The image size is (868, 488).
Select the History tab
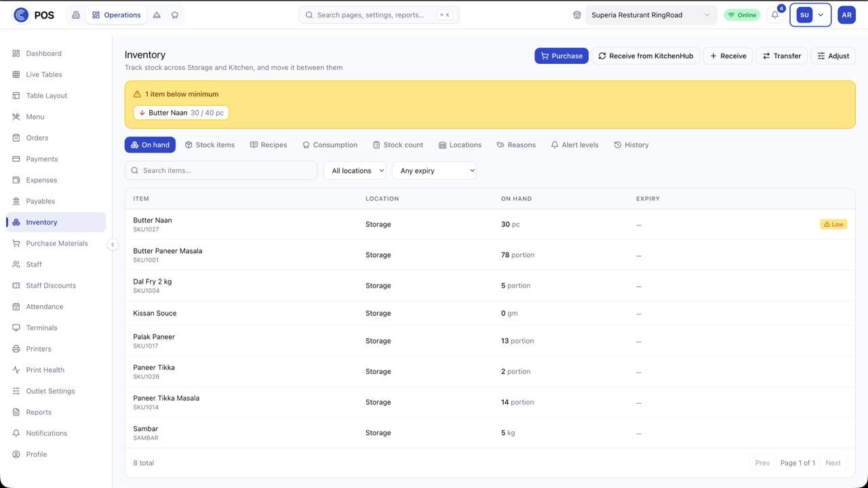(x=631, y=145)
